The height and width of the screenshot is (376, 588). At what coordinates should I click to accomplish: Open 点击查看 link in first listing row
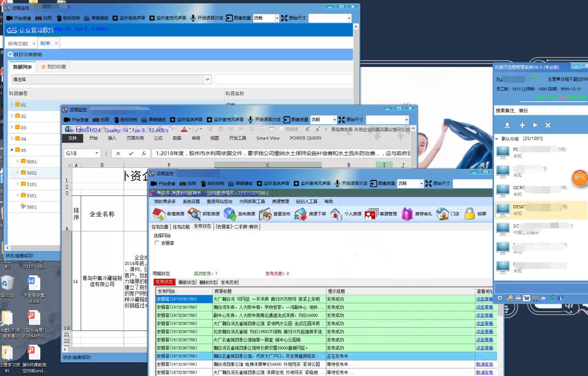pyautogui.click(x=484, y=299)
